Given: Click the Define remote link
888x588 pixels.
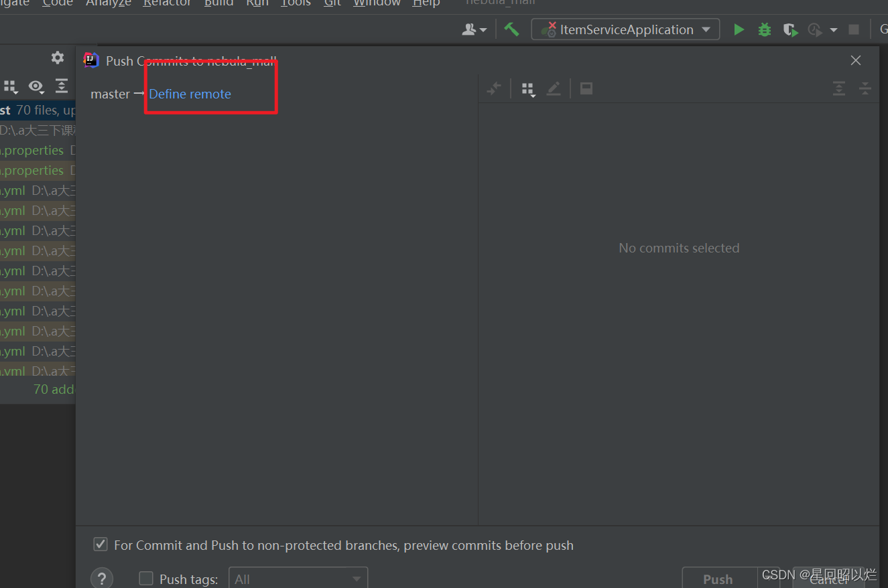Looking at the screenshot, I should [190, 94].
